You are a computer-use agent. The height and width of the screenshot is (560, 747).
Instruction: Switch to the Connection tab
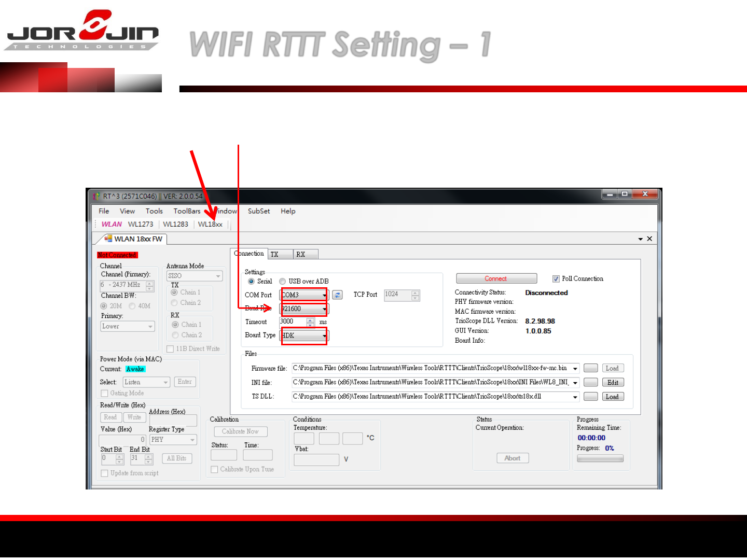click(x=249, y=254)
